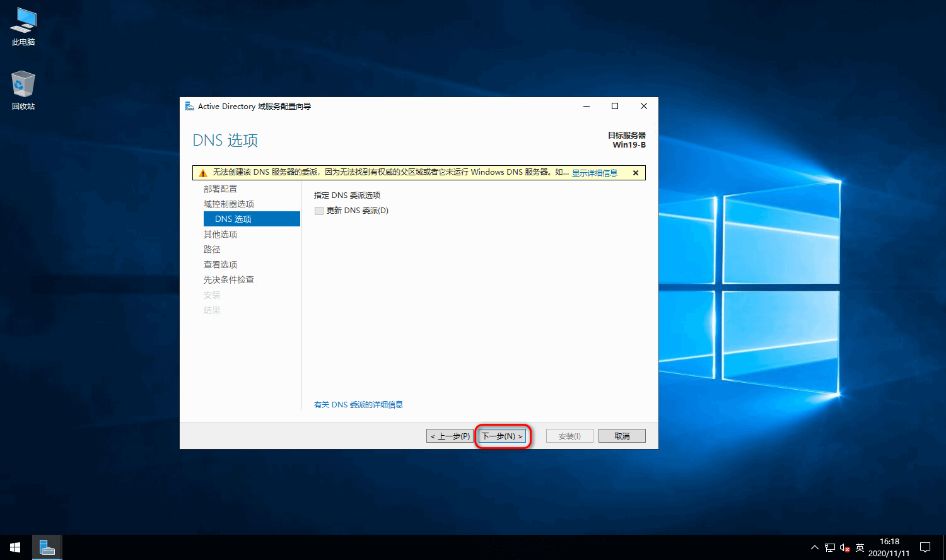Click the wizard window title icon
The width and height of the screenshot is (946, 560).
(x=189, y=106)
